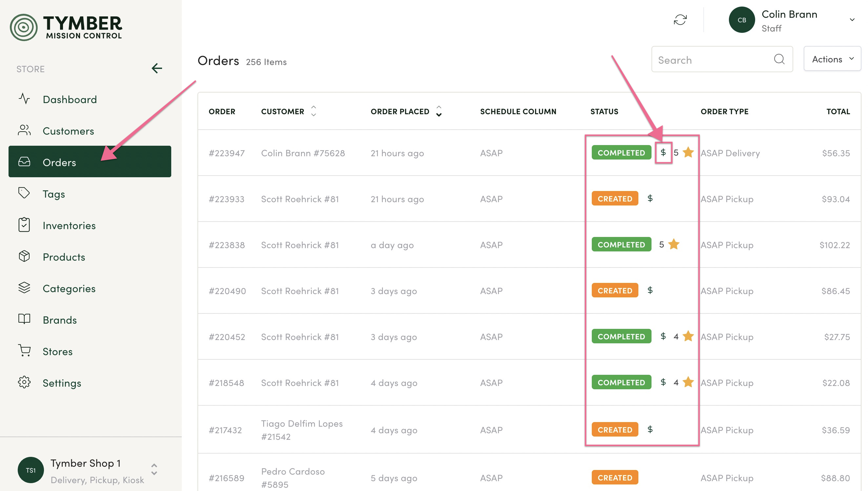The width and height of the screenshot is (868, 491).
Task: Click the CB user avatar
Action: click(742, 20)
